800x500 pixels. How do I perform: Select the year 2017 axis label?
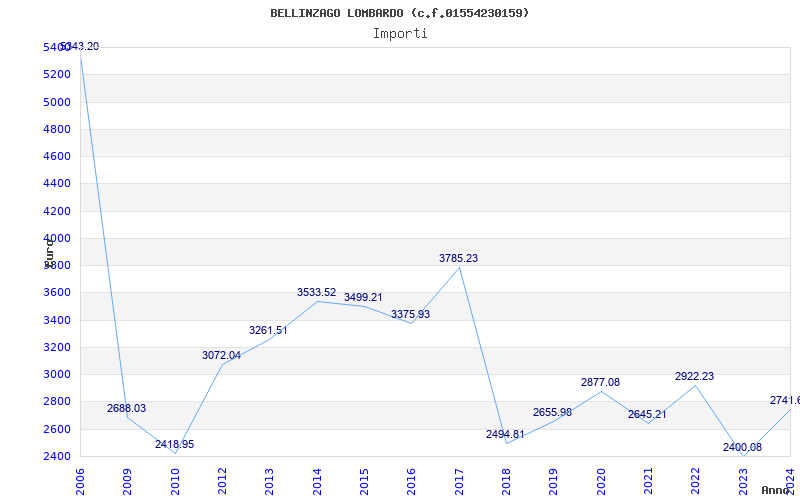[x=459, y=482]
